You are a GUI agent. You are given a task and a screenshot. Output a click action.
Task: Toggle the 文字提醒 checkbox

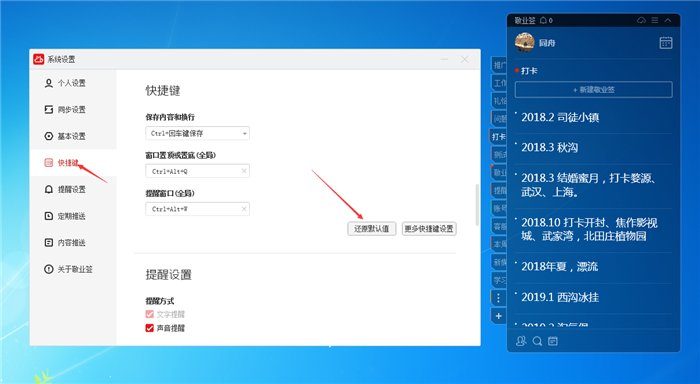(x=150, y=314)
